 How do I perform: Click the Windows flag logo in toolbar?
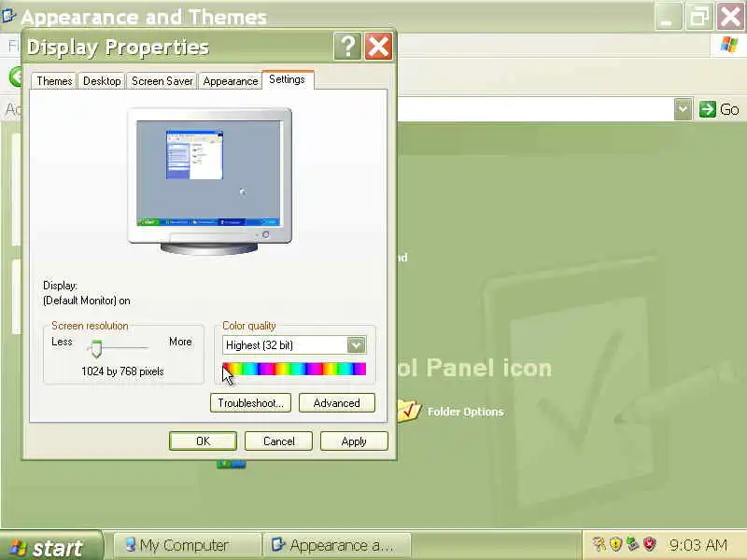point(729,45)
